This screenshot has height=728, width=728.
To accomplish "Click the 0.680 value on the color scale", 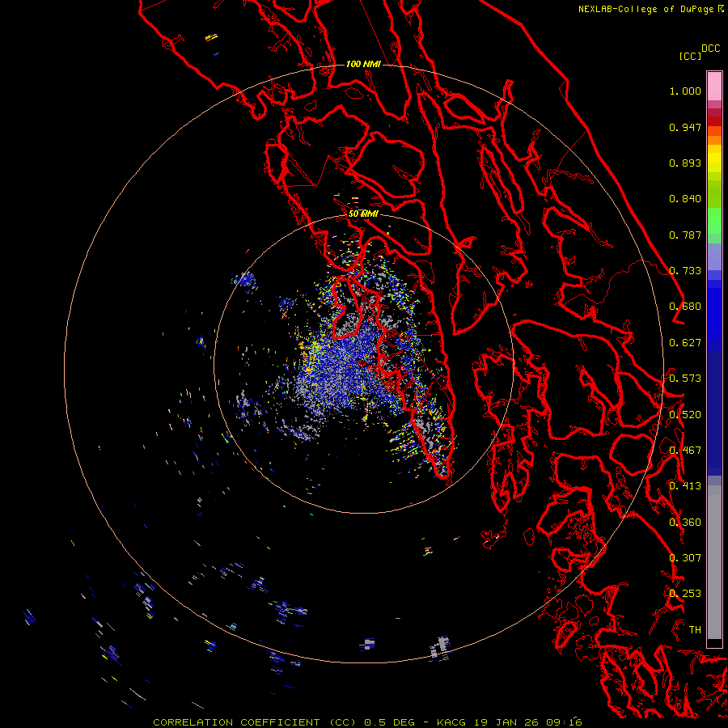I will [685, 307].
